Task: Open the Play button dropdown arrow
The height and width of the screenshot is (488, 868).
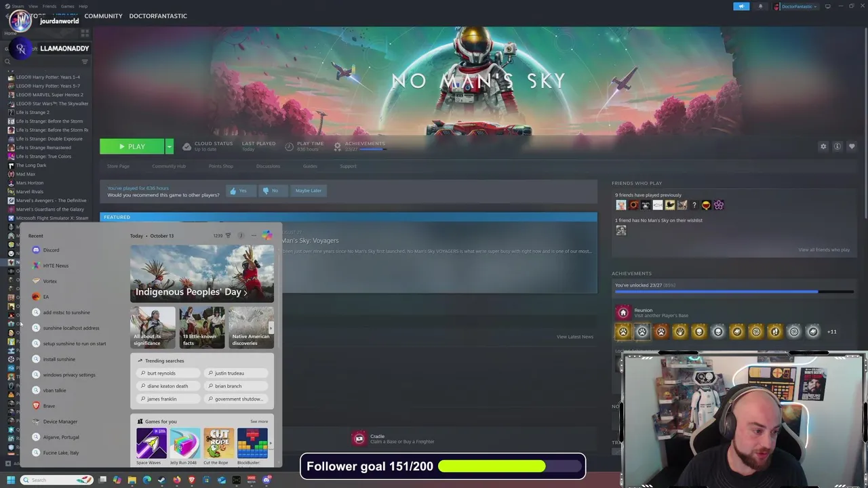Action: (x=169, y=146)
